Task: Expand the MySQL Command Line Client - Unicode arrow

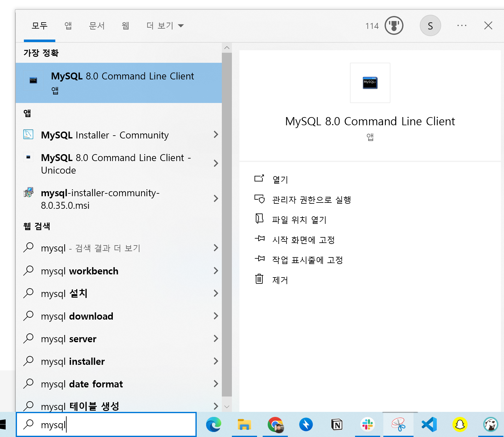Action: [x=216, y=163]
